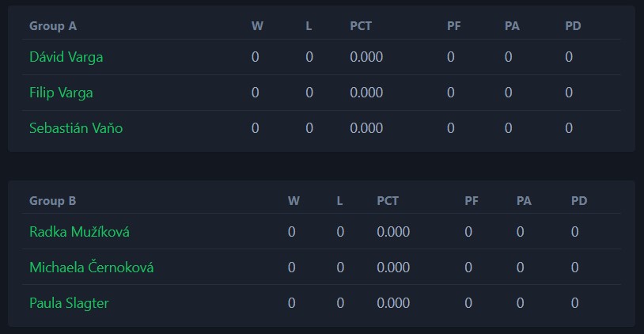Click the L column header in Group A
The height and width of the screenshot is (334, 644).
click(309, 26)
